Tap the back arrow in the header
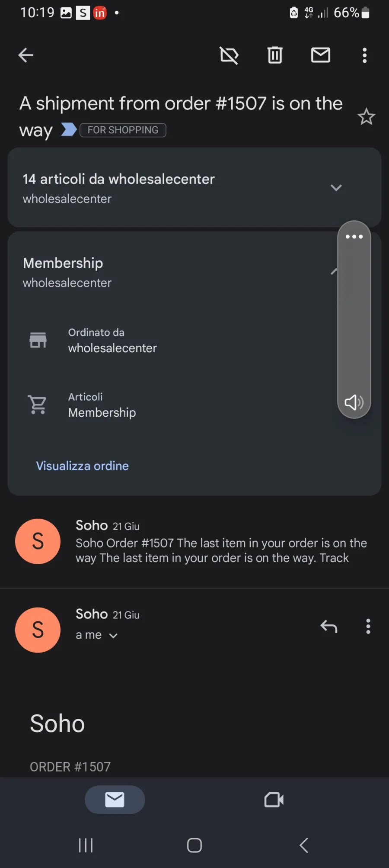 point(26,55)
